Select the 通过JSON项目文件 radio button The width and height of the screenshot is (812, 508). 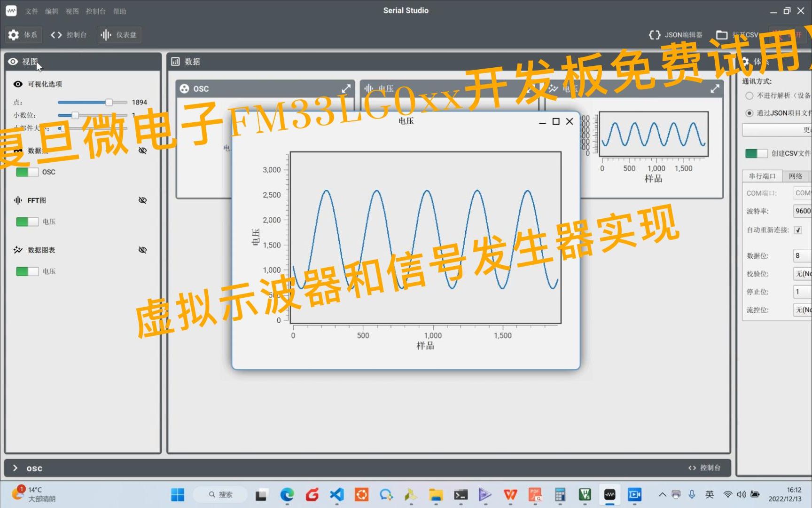point(749,113)
